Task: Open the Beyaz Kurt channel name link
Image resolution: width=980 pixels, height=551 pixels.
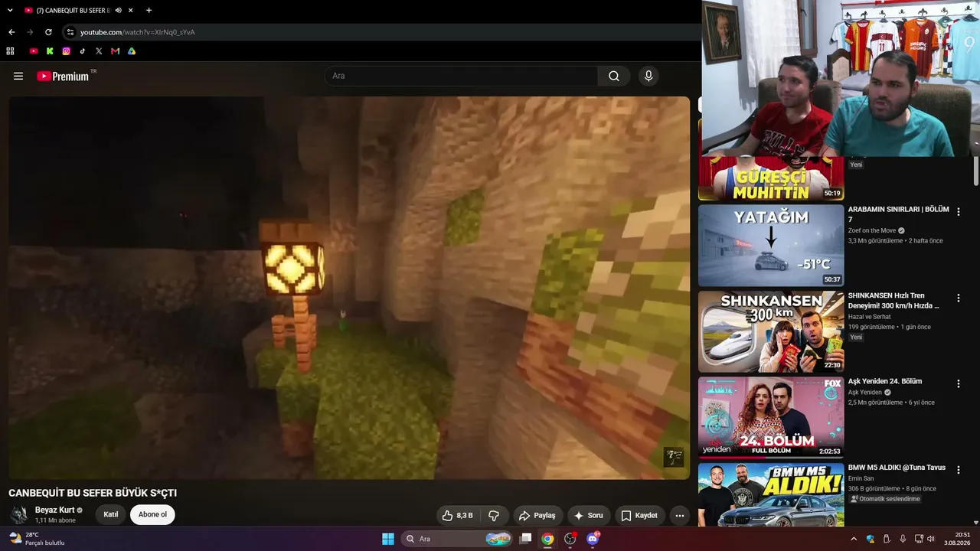Action: point(55,510)
